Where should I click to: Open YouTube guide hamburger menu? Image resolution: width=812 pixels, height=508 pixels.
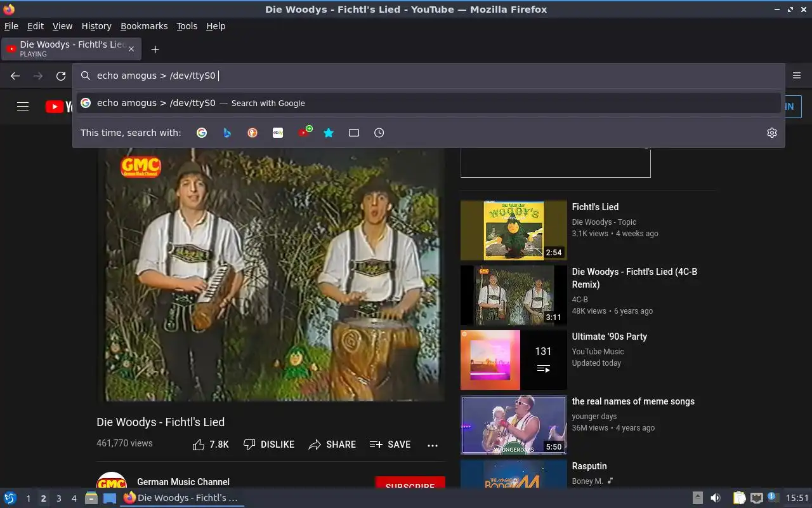[23, 107]
